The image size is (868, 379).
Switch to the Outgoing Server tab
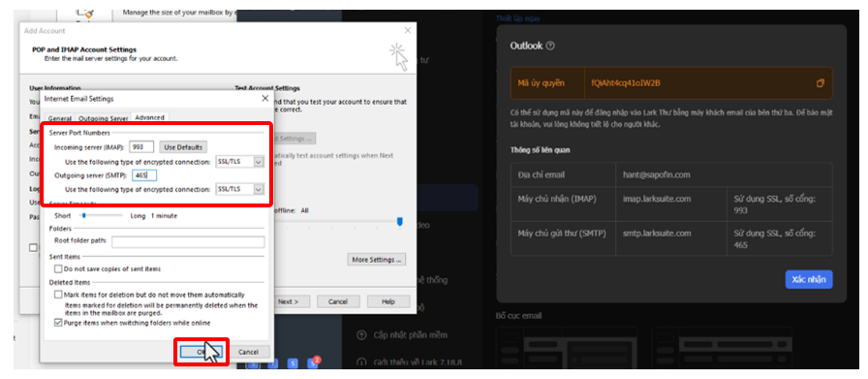click(103, 118)
